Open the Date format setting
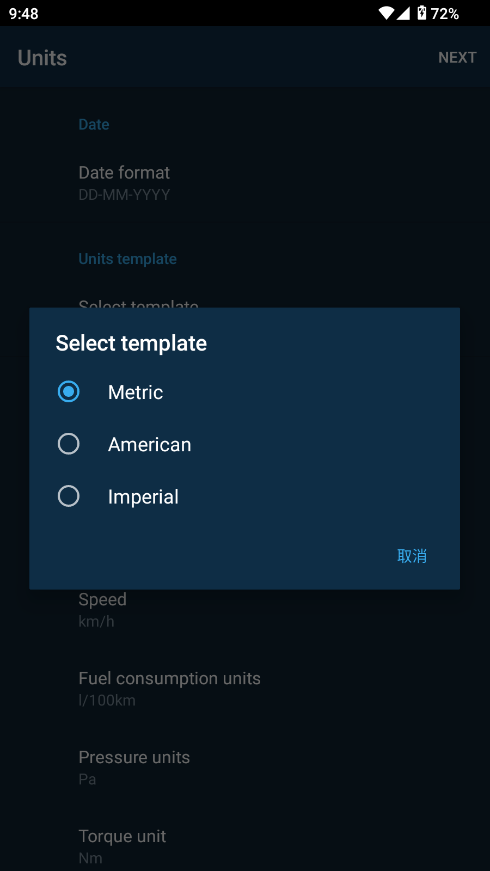 pos(245,183)
